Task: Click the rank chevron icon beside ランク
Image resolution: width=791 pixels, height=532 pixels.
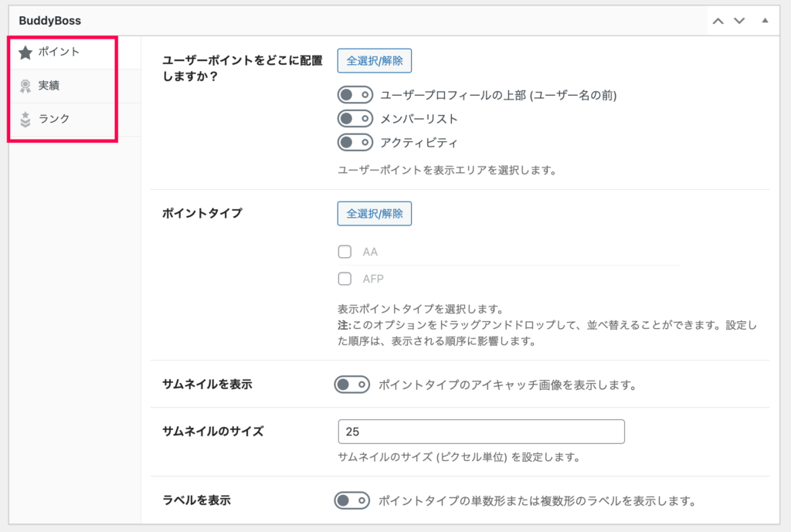Action: point(25,120)
